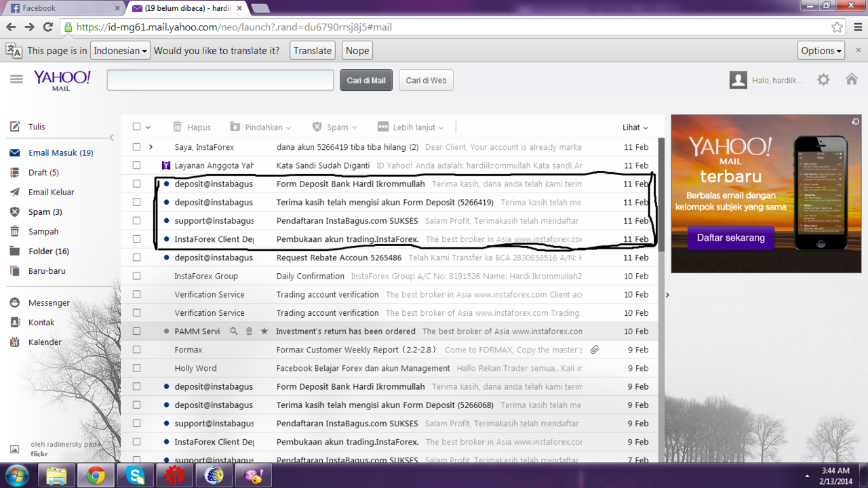Image resolution: width=868 pixels, height=488 pixels.
Task: Bookmark this page with star icon
Action: pos(837,27)
